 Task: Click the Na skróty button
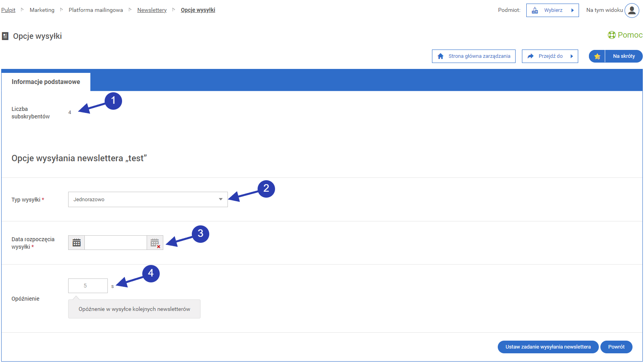click(x=623, y=56)
